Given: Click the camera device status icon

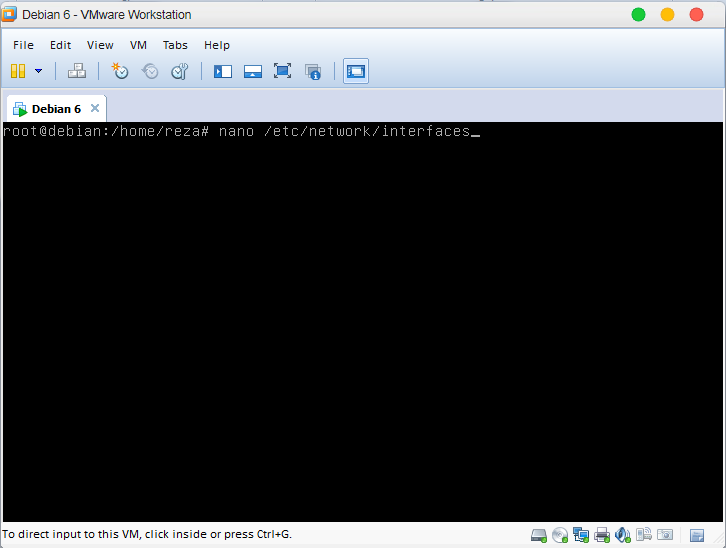Looking at the screenshot, I should click(665, 535).
